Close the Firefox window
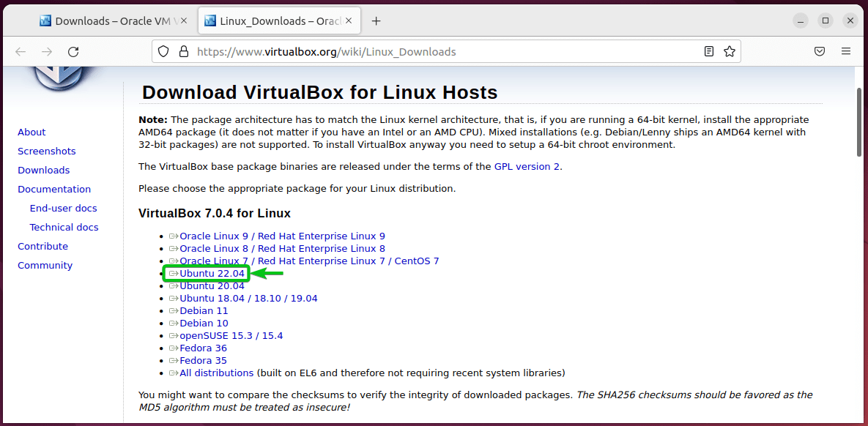 point(850,21)
